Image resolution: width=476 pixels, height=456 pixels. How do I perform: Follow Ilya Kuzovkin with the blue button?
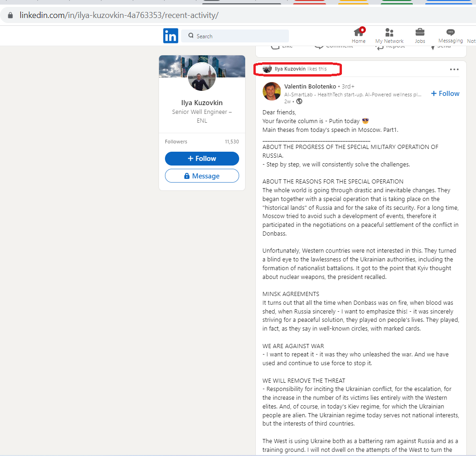pos(202,159)
